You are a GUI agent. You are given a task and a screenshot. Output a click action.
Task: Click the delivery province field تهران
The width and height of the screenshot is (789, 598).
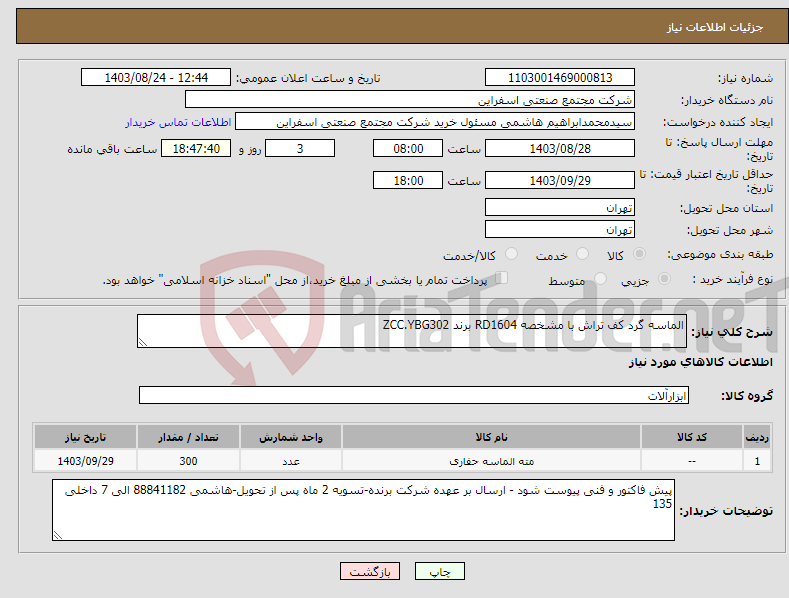coord(560,207)
